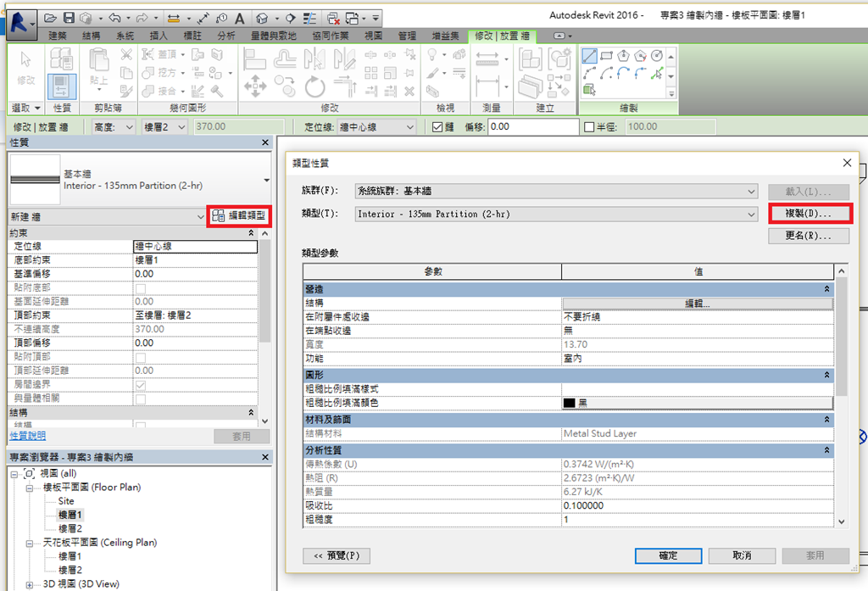Toggle the 鏈 chain checkbox
Image resolution: width=868 pixels, height=591 pixels.
[x=437, y=127]
